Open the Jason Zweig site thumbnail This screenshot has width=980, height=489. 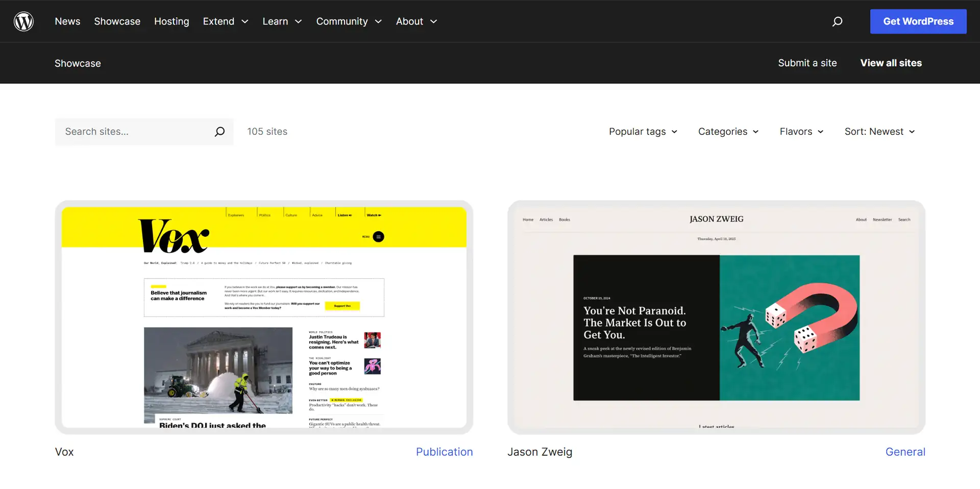(x=716, y=317)
